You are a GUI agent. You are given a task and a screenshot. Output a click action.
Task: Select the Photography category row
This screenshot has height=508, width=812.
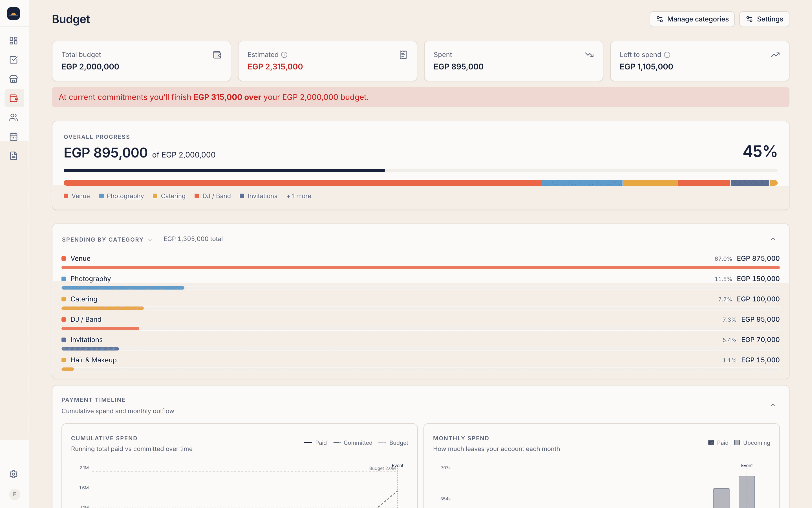tap(420, 283)
